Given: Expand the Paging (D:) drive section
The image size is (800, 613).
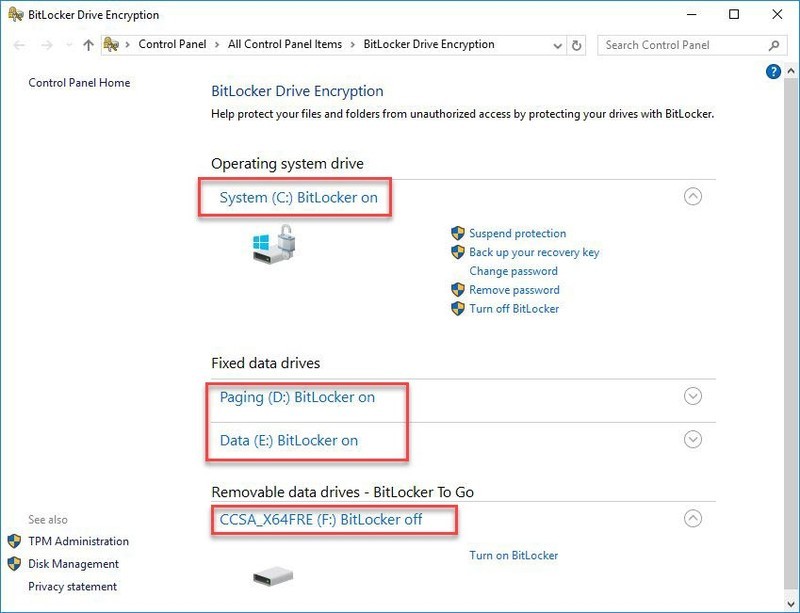Looking at the screenshot, I should 692,396.
